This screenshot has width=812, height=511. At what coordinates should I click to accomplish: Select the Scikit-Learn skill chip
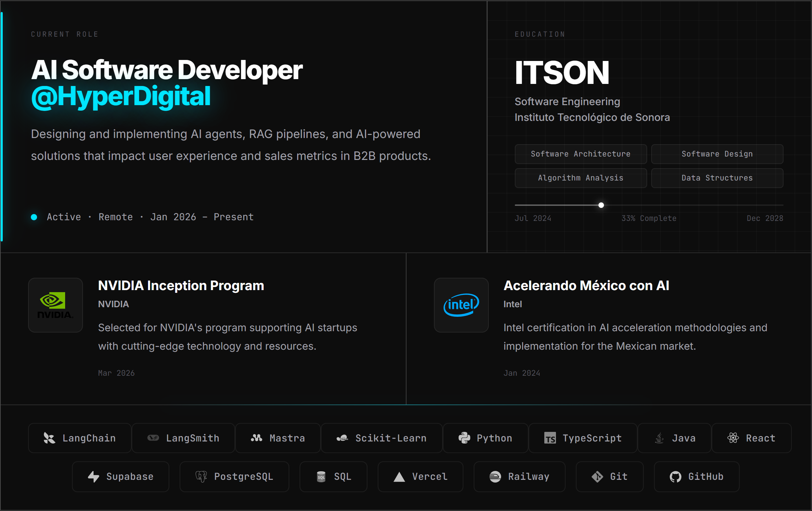point(381,438)
